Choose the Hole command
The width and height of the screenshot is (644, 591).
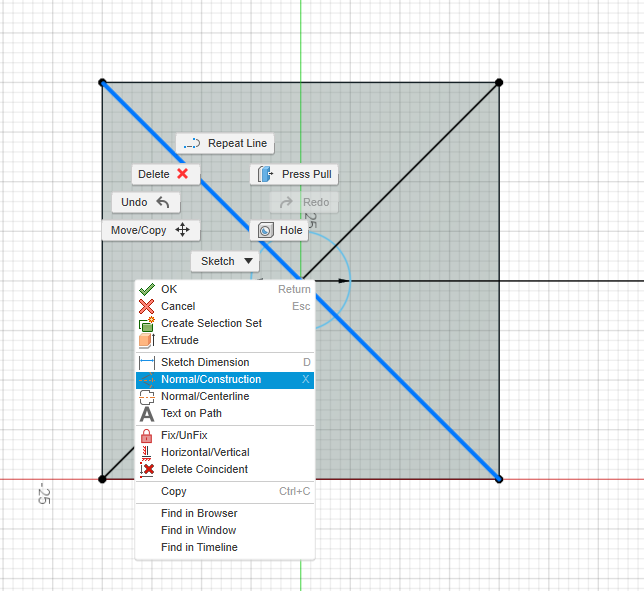tap(279, 230)
